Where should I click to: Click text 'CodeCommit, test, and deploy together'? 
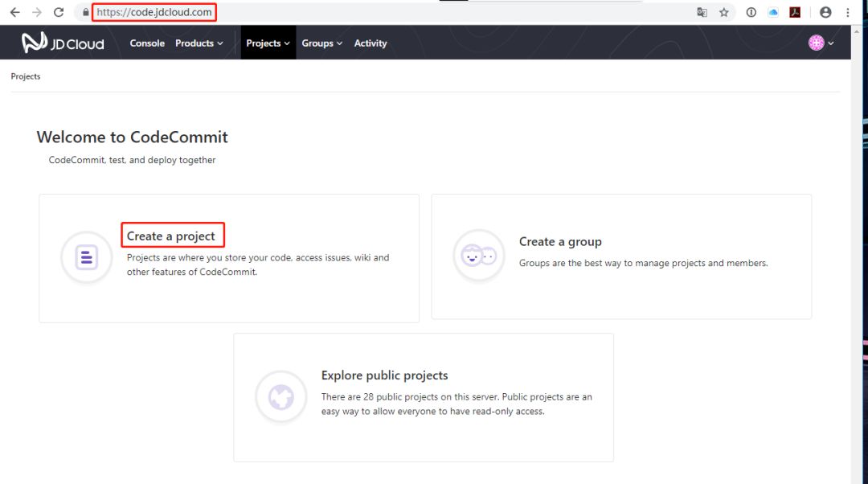132,160
